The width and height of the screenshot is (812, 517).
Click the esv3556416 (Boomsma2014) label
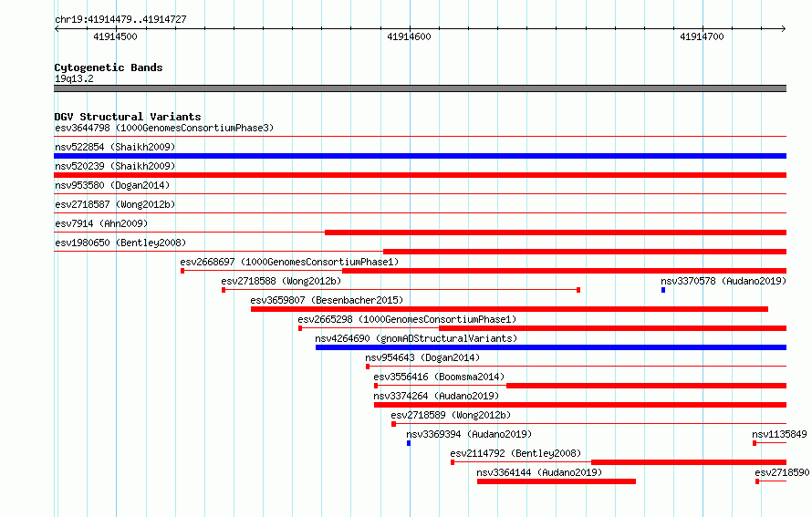[439, 377]
